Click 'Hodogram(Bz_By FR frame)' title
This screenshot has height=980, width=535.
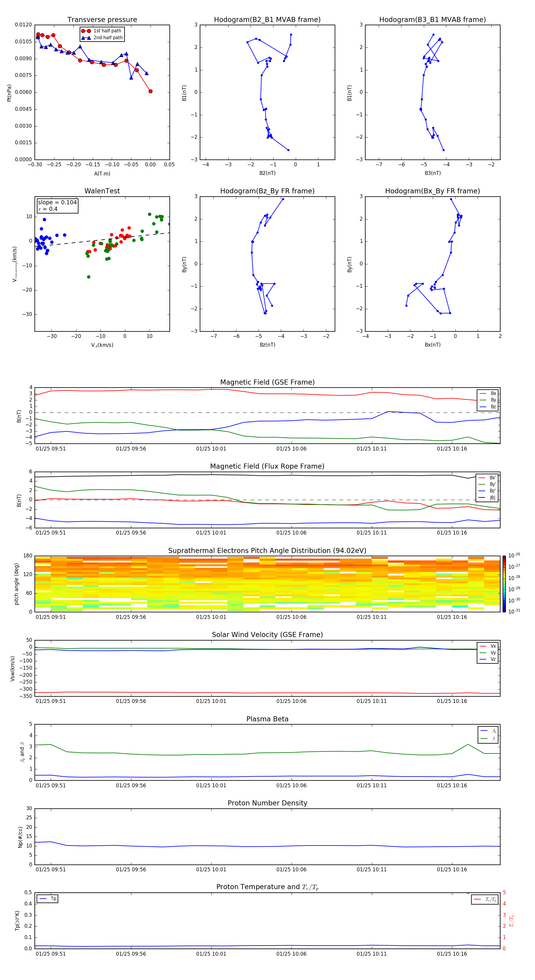pyautogui.click(x=267, y=191)
